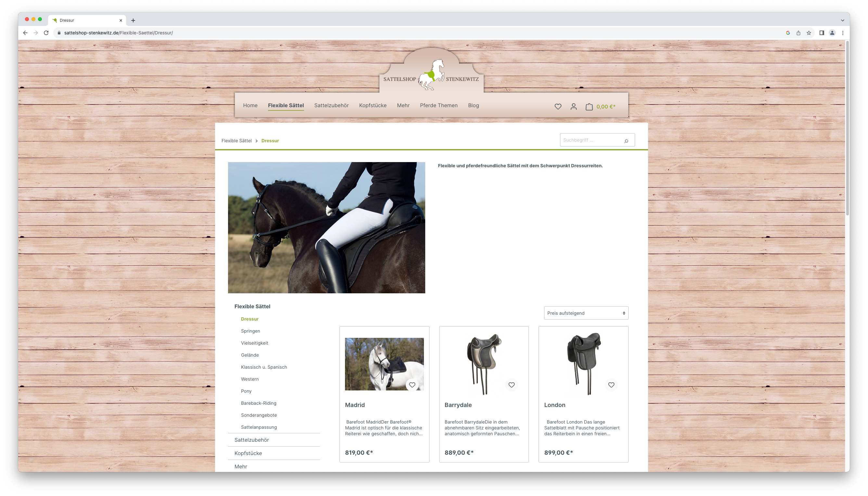Reload the page with browser refresh icon
This screenshot has width=868, height=496.
(46, 33)
